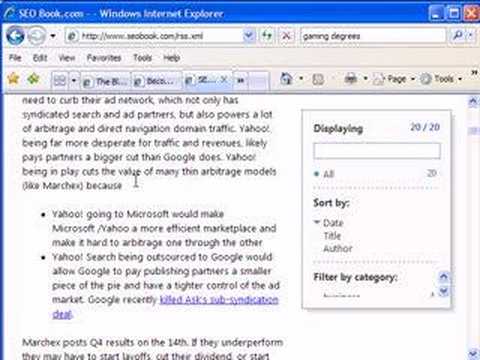Image resolution: width=480 pixels, height=360 pixels.
Task: Expand the Home button dropdown arrow
Action: pos(301,79)
